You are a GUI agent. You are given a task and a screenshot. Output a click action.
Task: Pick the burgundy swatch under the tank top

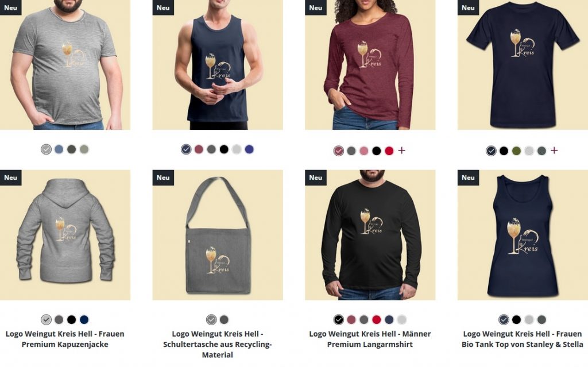[199, 149]
